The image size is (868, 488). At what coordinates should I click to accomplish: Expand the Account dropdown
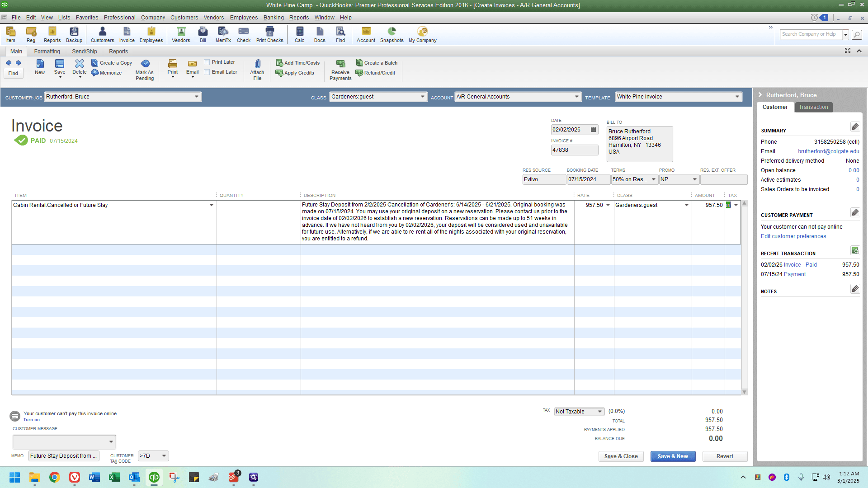point(577,97)
